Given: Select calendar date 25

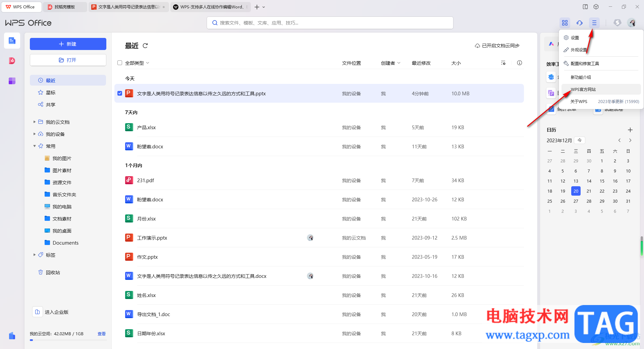Looking at the screenshot, I should pyautogui.click(x=550, y=201).
